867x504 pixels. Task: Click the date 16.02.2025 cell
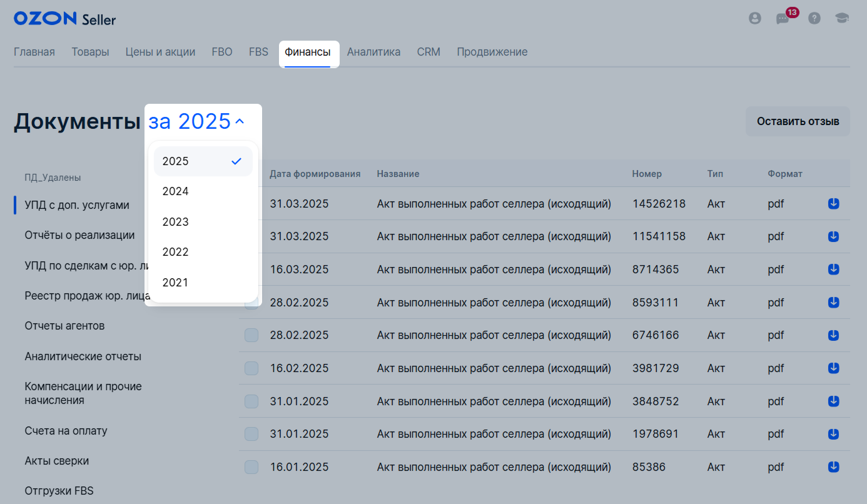[x=299, y=368]
